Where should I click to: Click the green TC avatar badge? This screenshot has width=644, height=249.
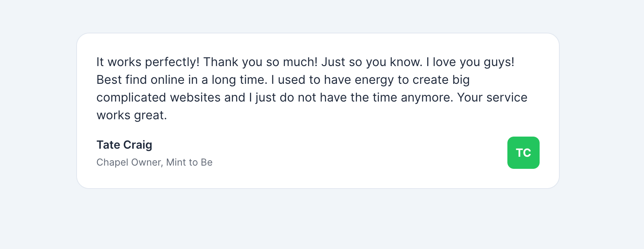point(523,153)
